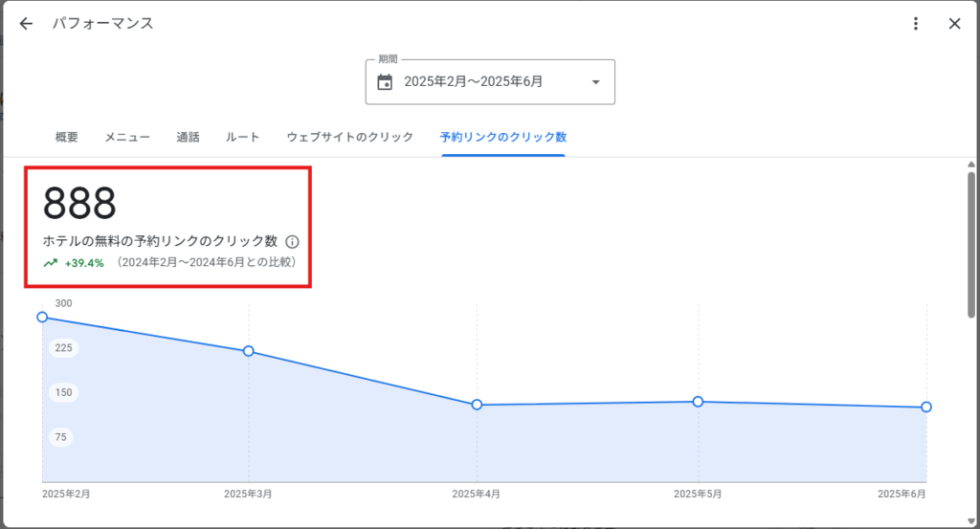Click the 2025年5月 chart data point
The height and width of the screenshot is (529, 980).
[x=698, y=402]
